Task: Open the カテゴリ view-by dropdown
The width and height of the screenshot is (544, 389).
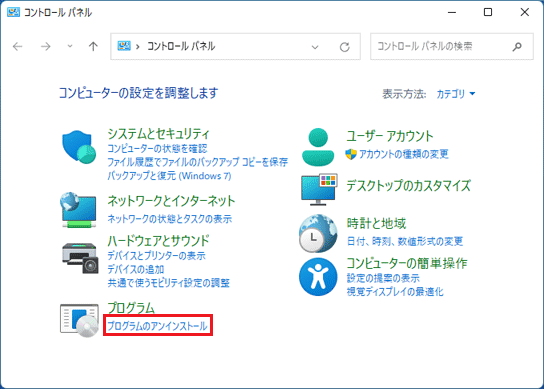Action: point(456,94)
